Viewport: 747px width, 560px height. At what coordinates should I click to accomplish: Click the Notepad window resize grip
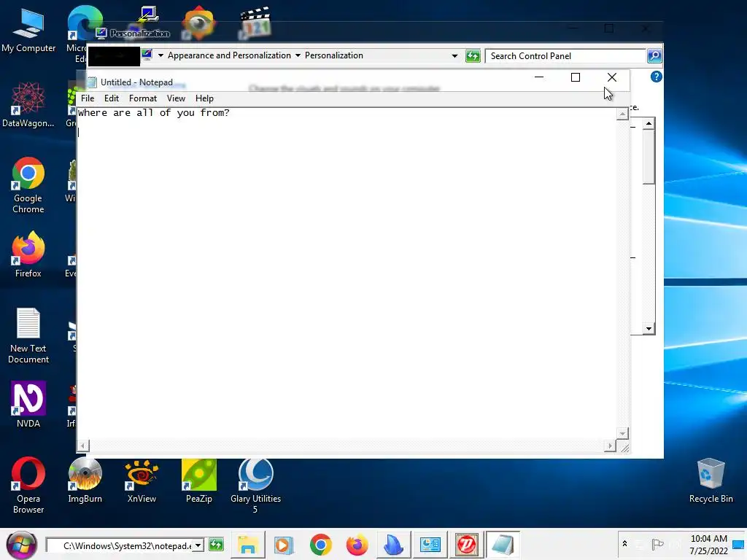(x=624, y=447)
